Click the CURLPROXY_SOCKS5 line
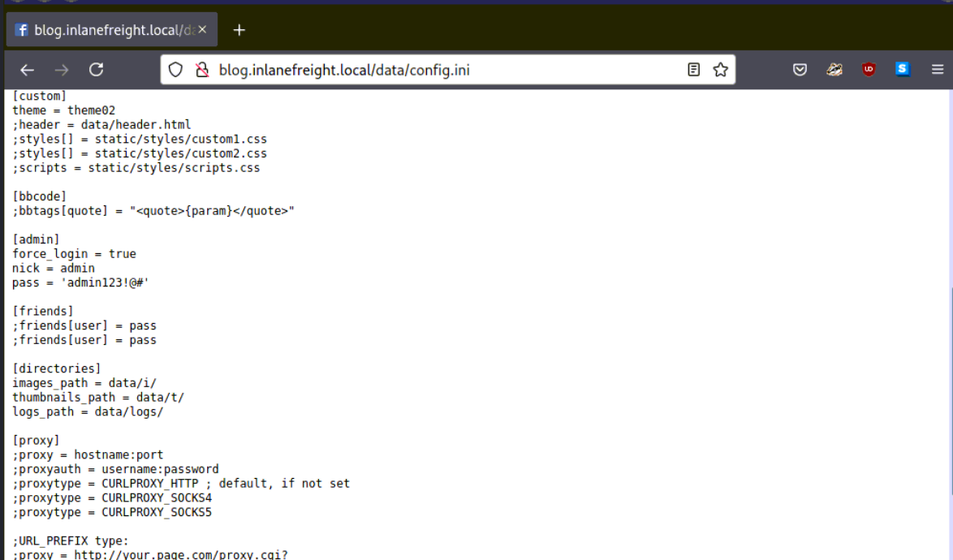This screenshot has width=953, height=560. [112, 512]
